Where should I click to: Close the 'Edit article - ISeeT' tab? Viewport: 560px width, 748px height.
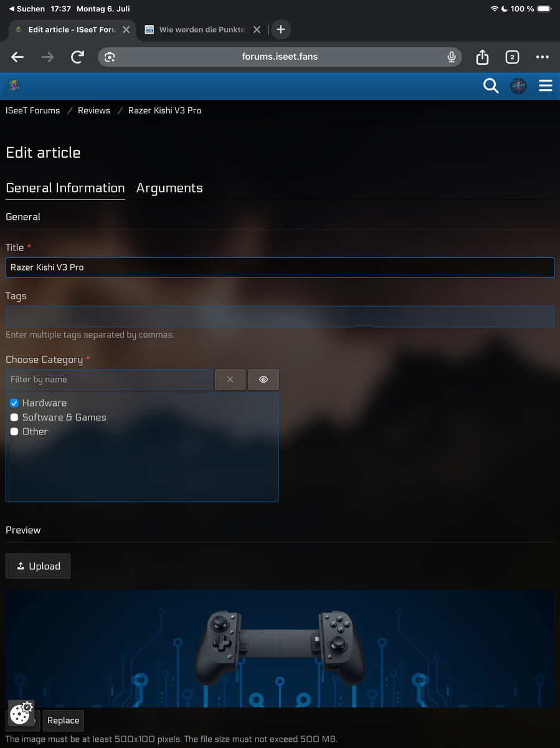126,29
